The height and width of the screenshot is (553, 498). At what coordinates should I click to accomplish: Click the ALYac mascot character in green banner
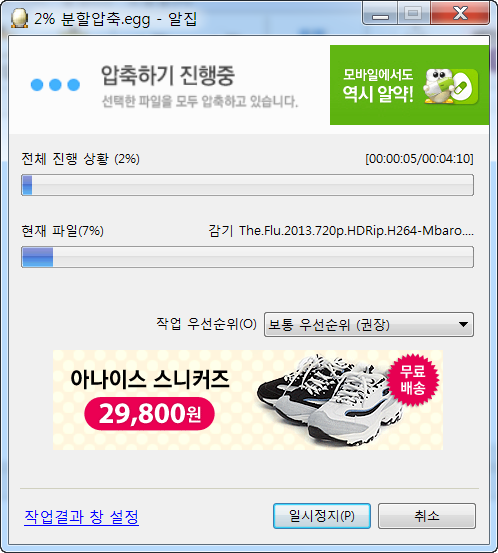[x=437, y=86]
